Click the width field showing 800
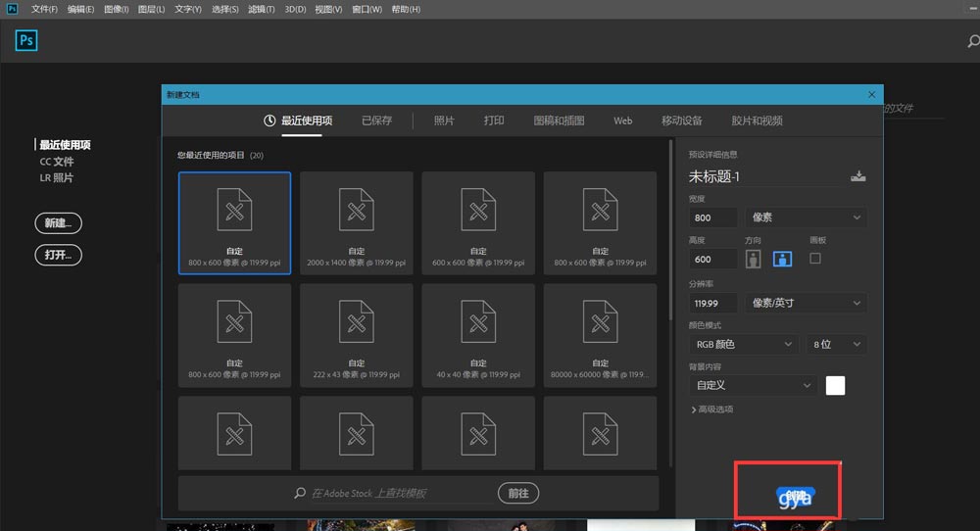 point(713,217)
